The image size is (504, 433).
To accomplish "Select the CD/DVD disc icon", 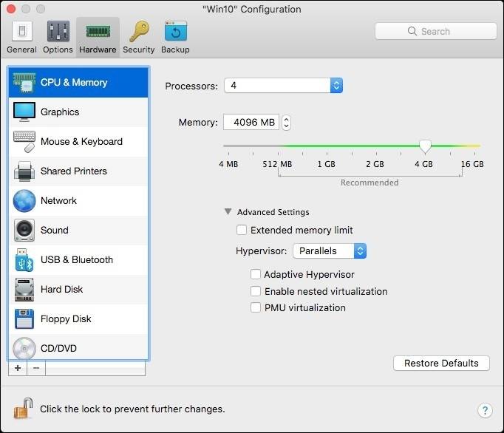I will point(24,348).
